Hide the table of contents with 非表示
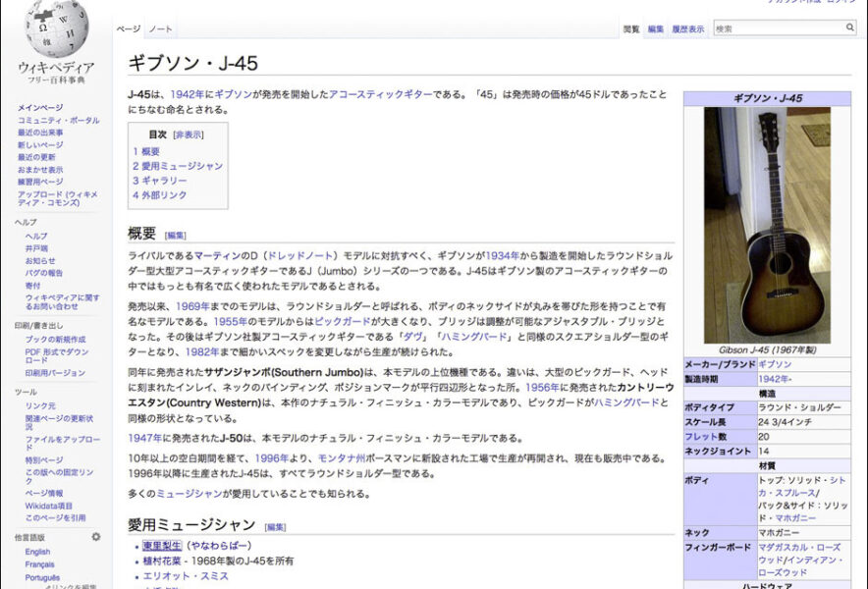 coord(189,134)
